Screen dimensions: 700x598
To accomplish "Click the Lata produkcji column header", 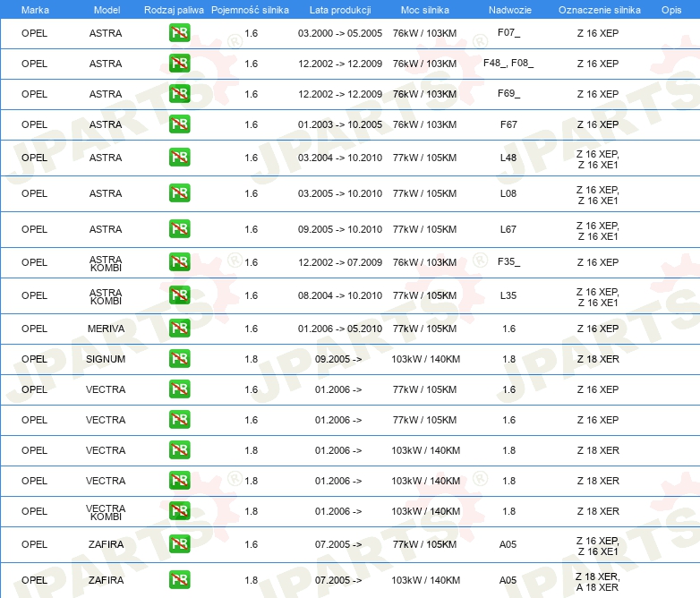I will (x=340, y=10).
